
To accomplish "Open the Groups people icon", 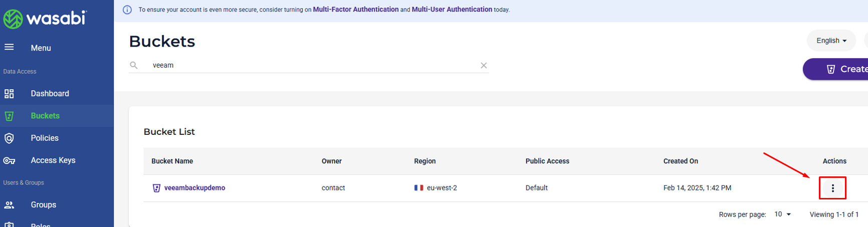I will pos(9,205).
